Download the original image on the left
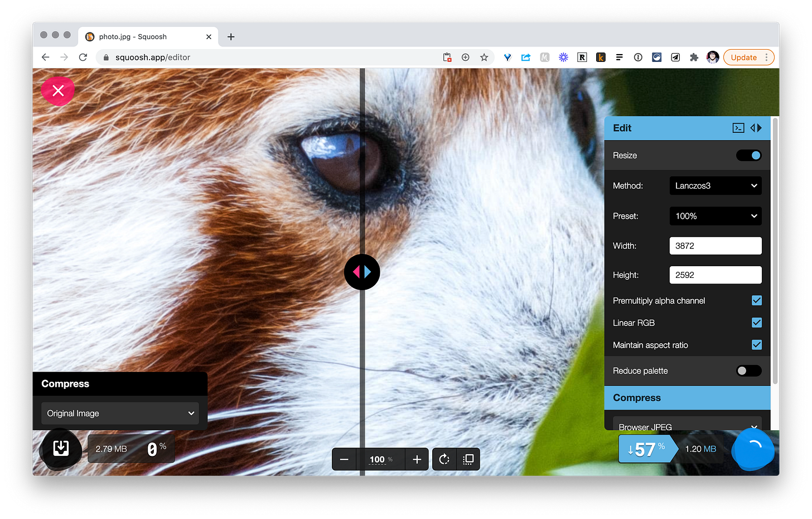 click(x=61, y=449)
